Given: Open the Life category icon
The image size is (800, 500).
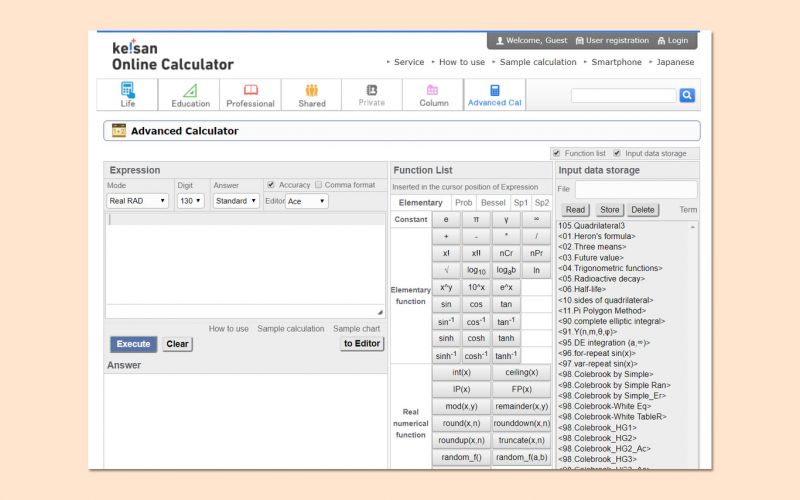Looking at the screenshot, I should (128, 91).
